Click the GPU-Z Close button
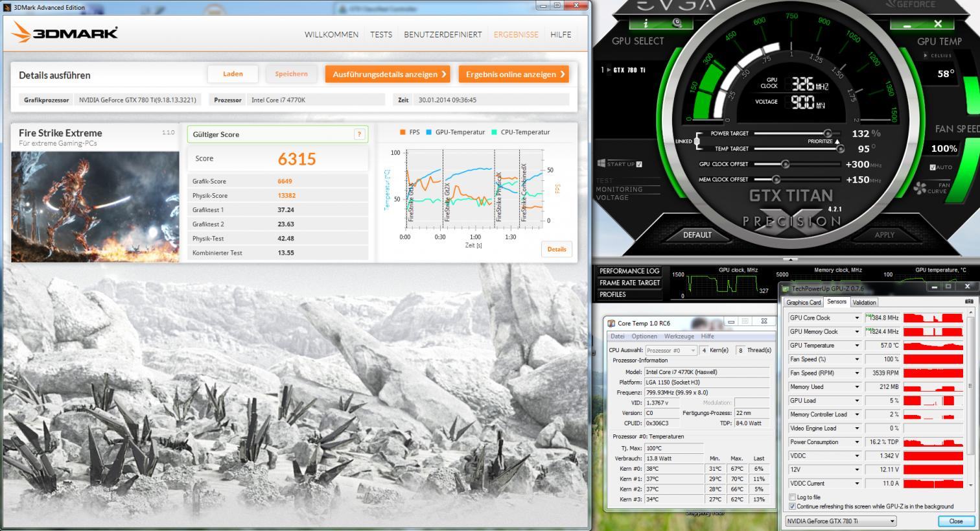The width and height of the screenshot is (980, 531). (956, 521)
